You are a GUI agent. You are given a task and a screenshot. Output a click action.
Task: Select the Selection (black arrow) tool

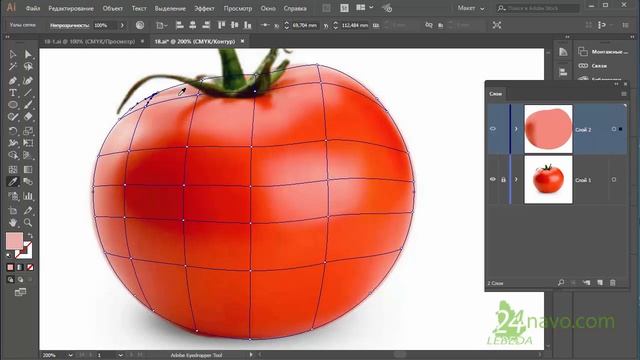point(13,54)
